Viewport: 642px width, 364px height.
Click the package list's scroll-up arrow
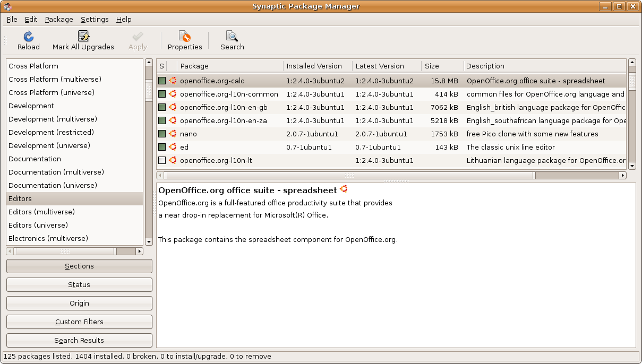(x=631, y=63)
